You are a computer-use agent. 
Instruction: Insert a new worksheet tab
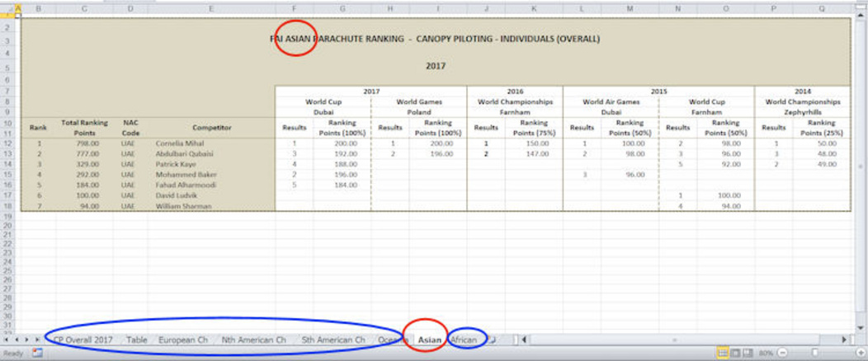pos(492,339)
